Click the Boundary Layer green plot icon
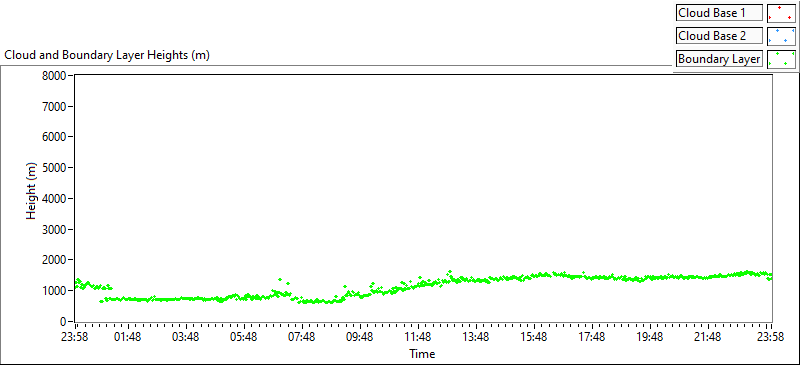 (x=781, y=59)
